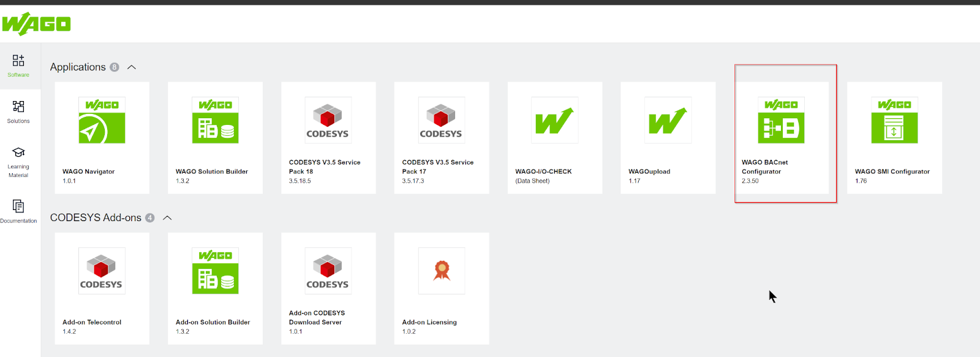Click the WAGO BACnet Configurator icon
This screenshot has height=357, width=980.
coord(781,120)
